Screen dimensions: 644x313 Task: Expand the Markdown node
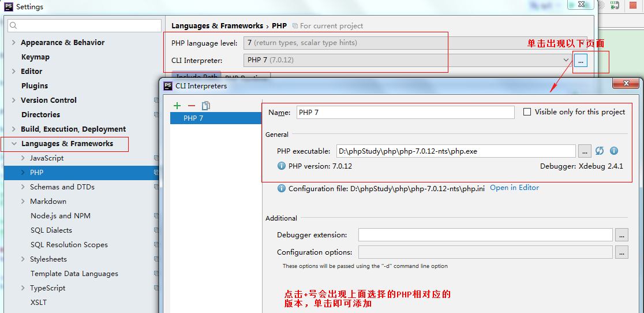[x=23, y=202]
